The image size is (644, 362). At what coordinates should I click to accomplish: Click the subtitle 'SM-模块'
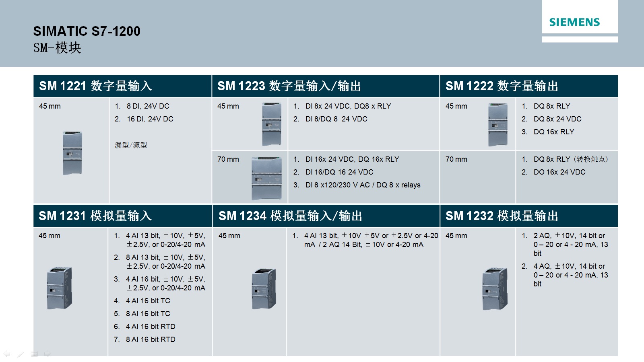(57, 48)
